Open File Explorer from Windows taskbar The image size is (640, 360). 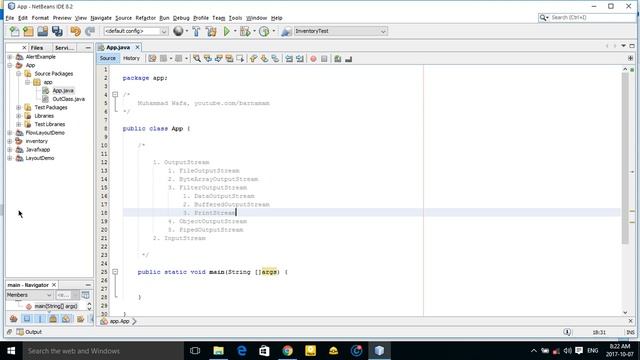[218, 351]
